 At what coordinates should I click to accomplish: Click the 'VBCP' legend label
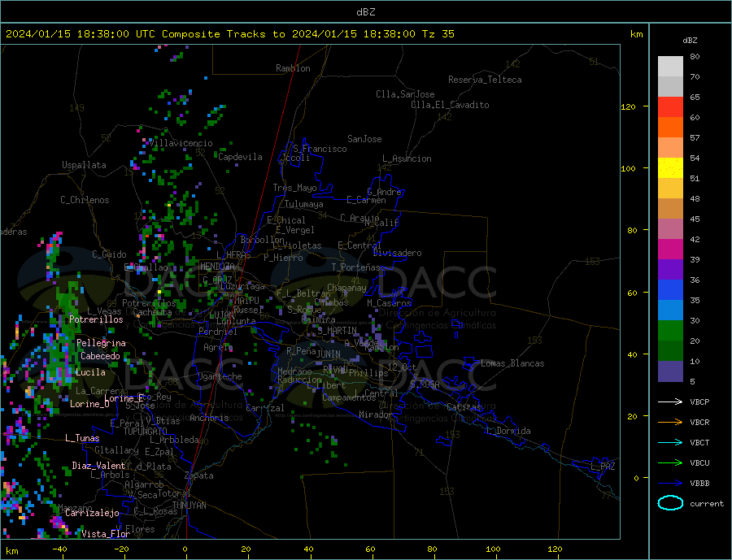click(x=699, y=402)
